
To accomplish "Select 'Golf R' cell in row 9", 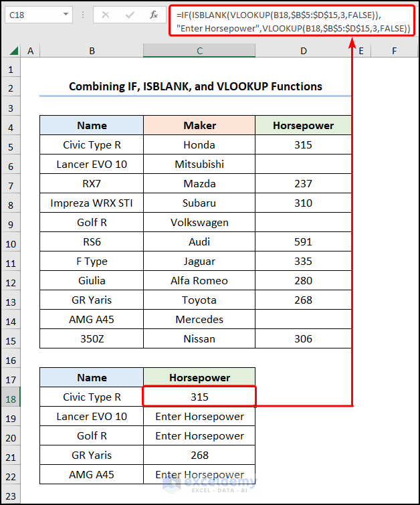I will click(x=92, y=222).
